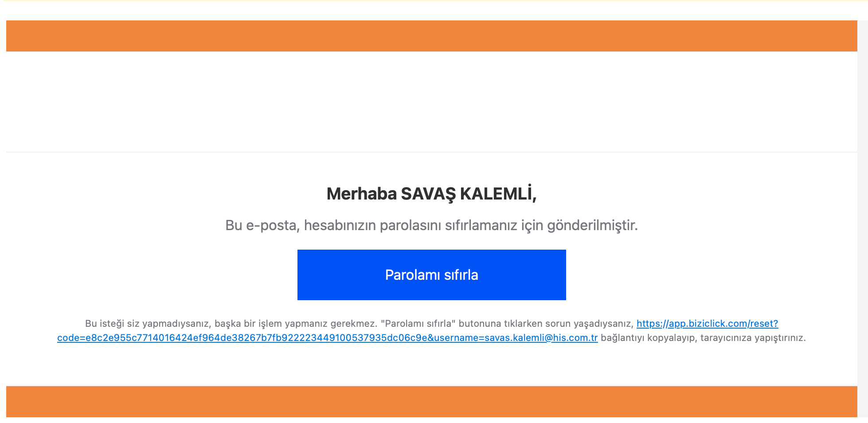
Task: Click the orange banner at the top
Action: click(x=431, y=36)
